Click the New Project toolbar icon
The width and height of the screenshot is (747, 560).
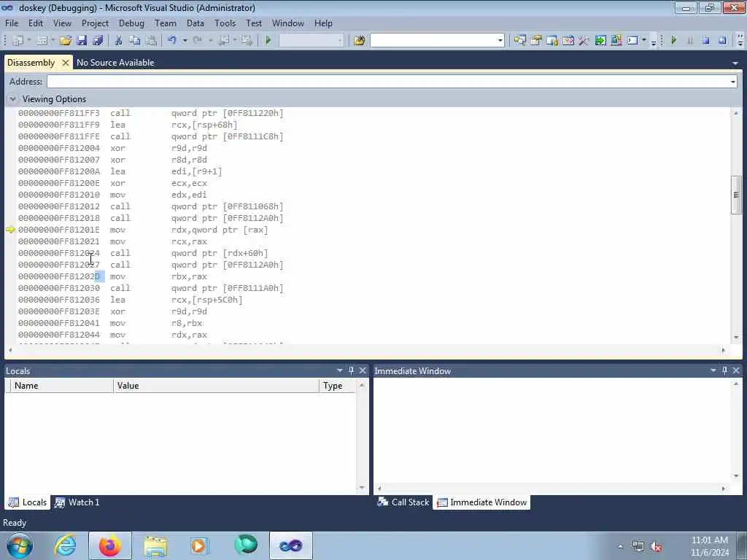point(18,41)
